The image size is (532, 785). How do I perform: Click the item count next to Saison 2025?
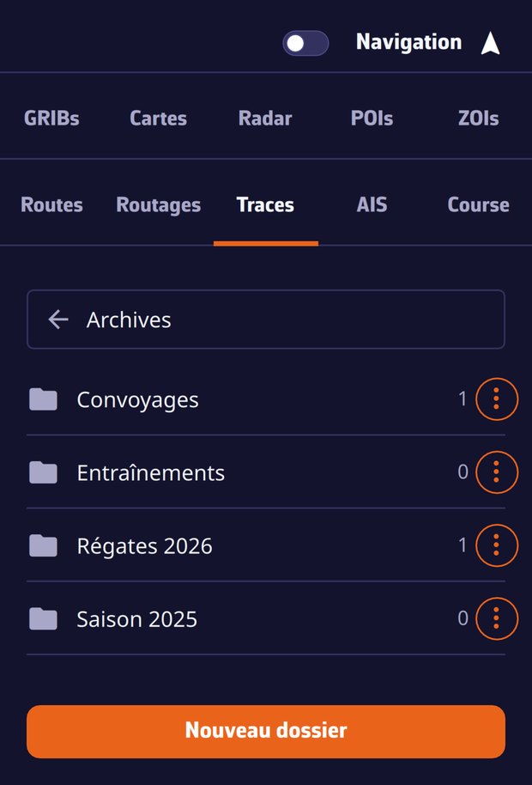click(x=463, y=618)
